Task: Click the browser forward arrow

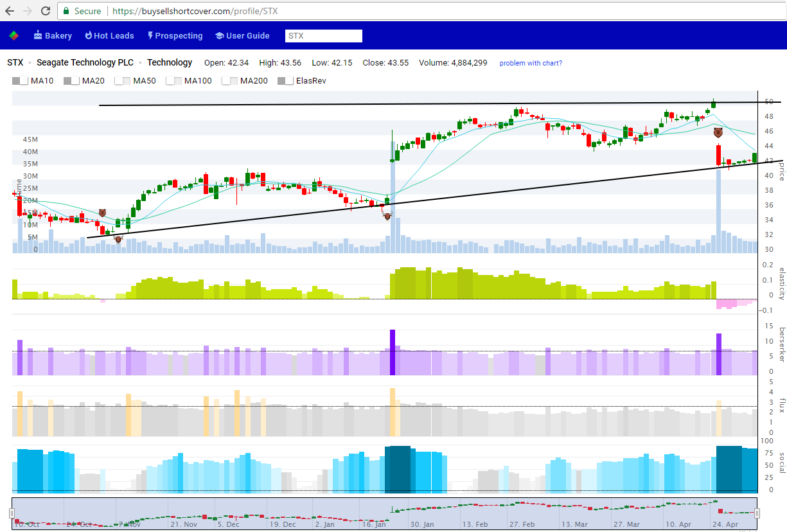Action: [x=28, y=11]
